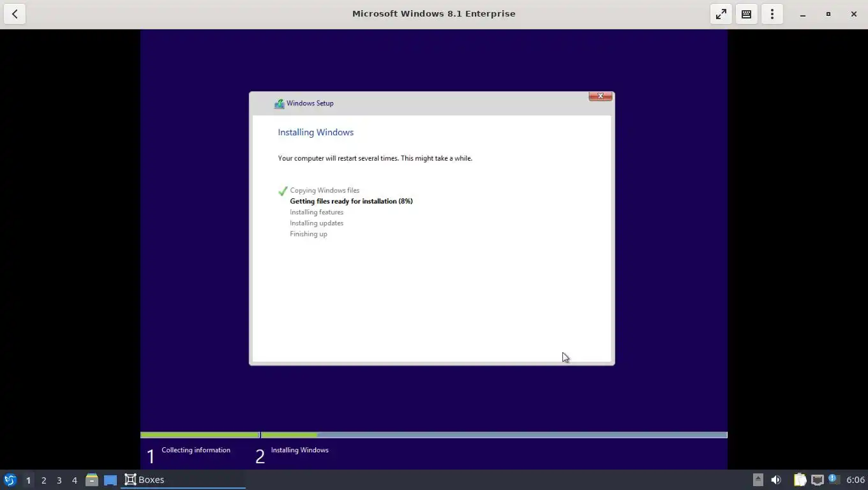Open the file manager drawer icon
Viewport: 868px width, 490px height.
(92, 480)
